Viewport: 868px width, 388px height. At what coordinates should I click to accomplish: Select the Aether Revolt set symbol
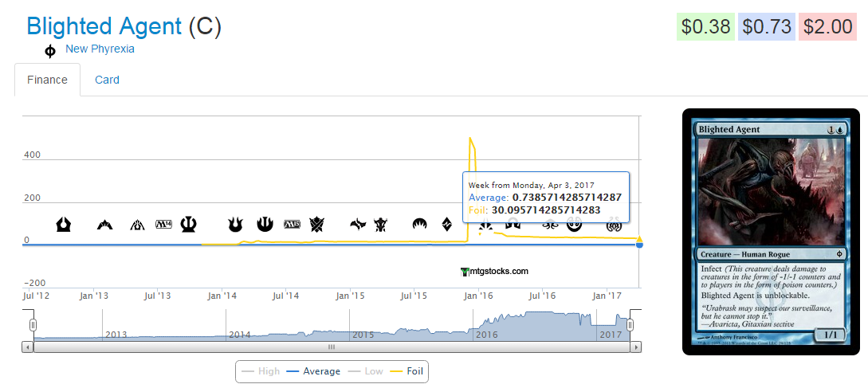(614, 224)
